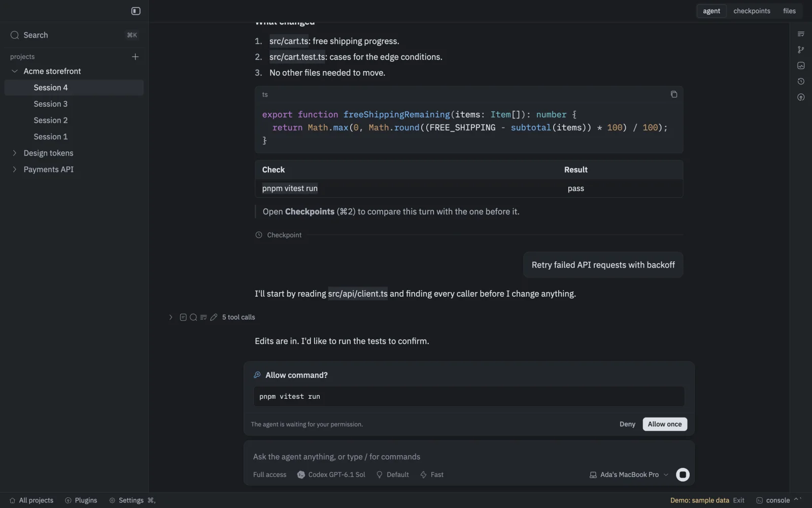The width and height of the screenshot is (812, 508).
Task: Open Session 2
Action: pyautogui.click(x=74, y=120)
